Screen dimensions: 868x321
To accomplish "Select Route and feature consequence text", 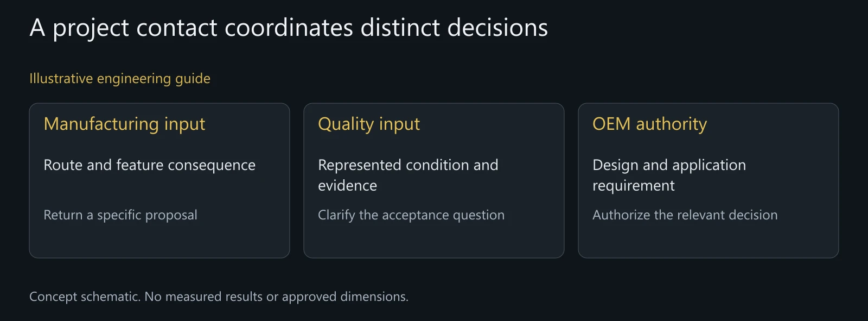I will pos(149,165).
